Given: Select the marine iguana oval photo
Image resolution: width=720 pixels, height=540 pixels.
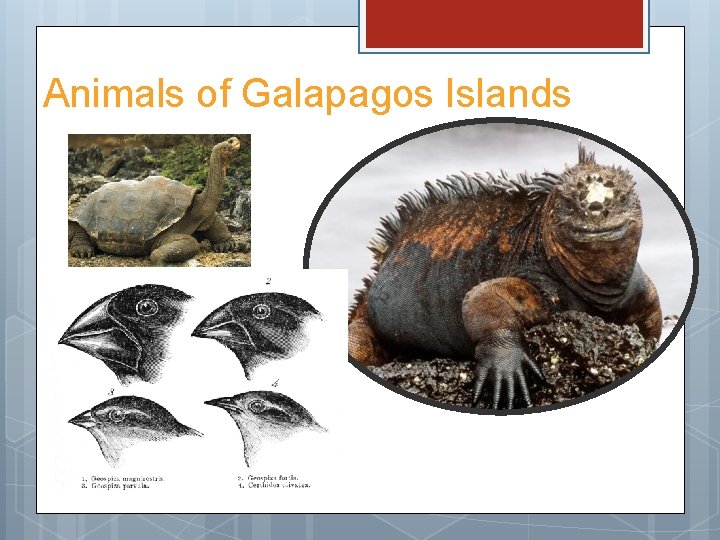Looking at the screenshot, I should pos(501,266).
